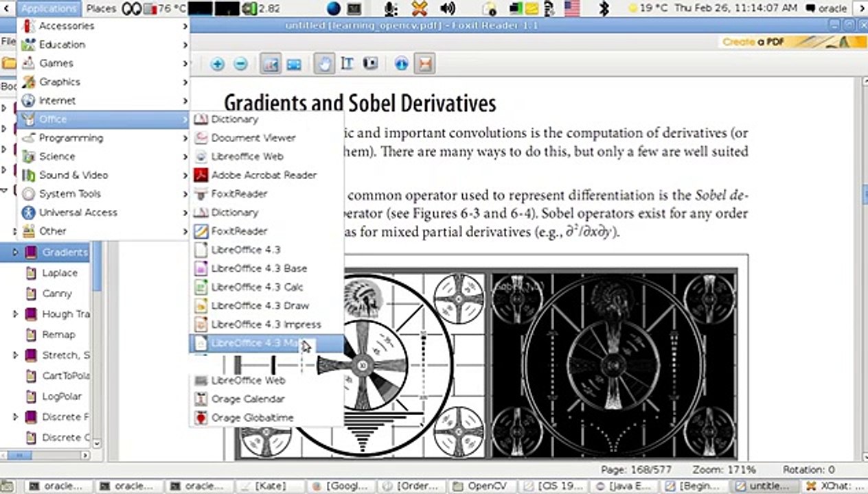Expand the Gradients bookmark node
The height and width of the screenshot is (494, 868).
click(x=15, y=252)
